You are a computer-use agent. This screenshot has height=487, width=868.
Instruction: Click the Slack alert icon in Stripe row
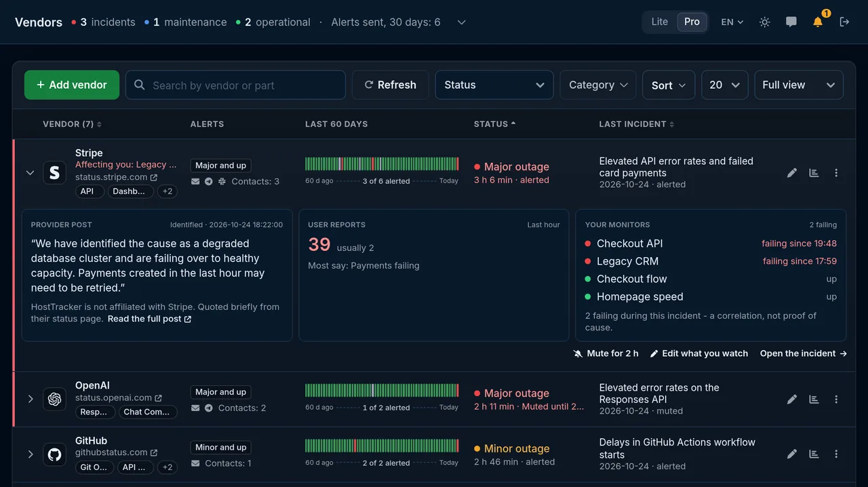point(222,182)
